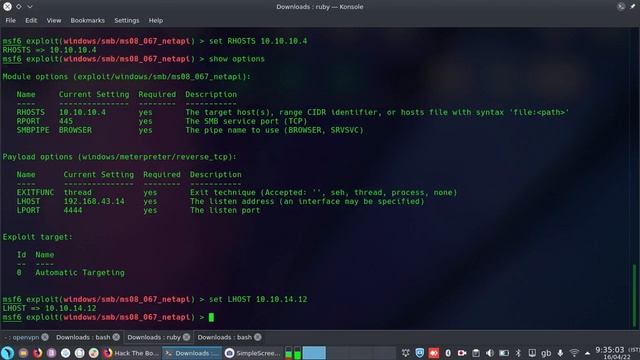Open the Wi-Fi networks tray icon
Image resolution: width=640 pixels, height=360 pixels.
[574, 353]
